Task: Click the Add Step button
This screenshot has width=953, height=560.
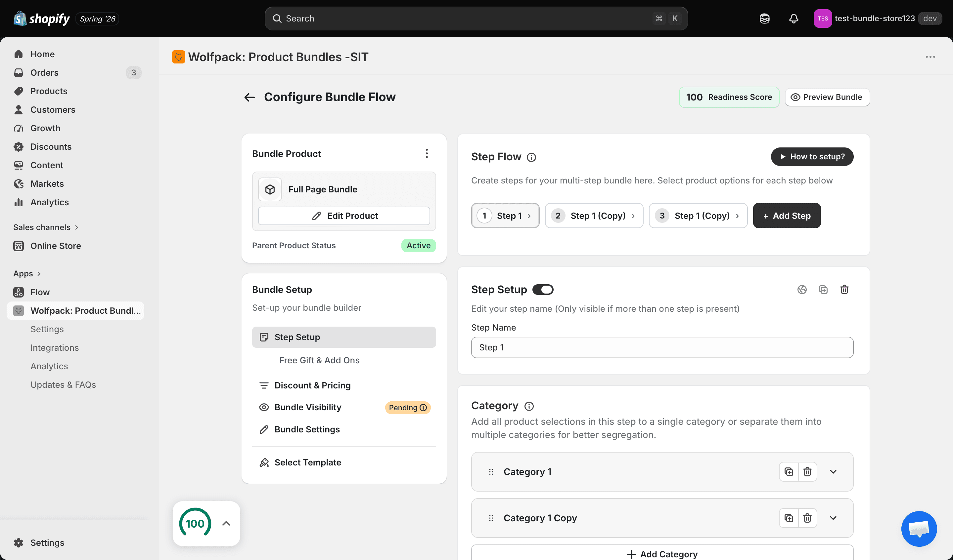Action: 787,216
